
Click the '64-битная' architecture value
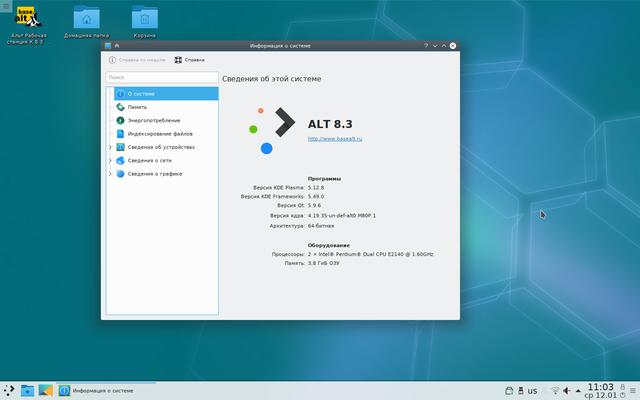321,226
